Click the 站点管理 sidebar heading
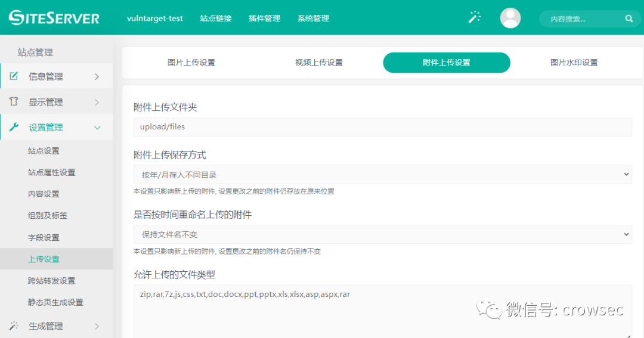644x338 pixels. point(35,52)
